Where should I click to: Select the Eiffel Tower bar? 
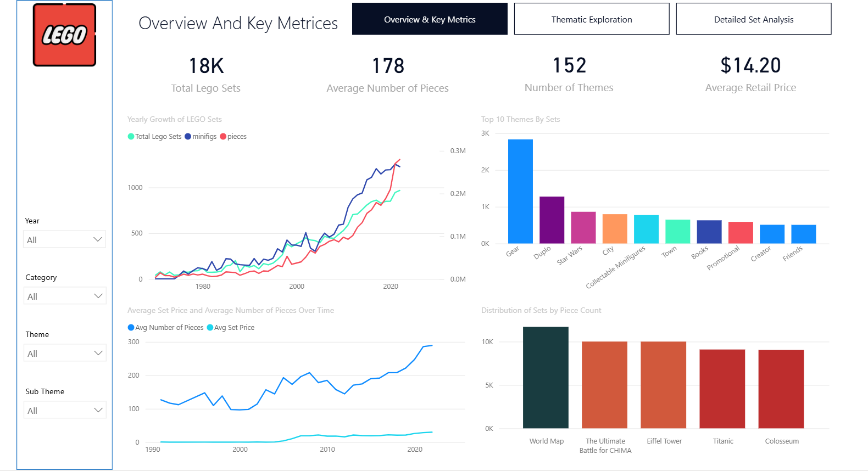tap(663, 385)
